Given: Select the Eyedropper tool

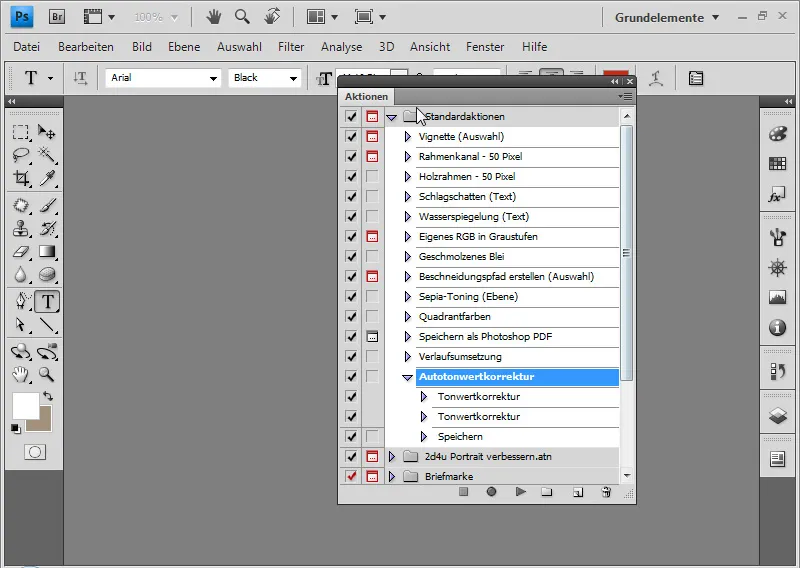Looking at the screenshot, I should click(47, 178).
